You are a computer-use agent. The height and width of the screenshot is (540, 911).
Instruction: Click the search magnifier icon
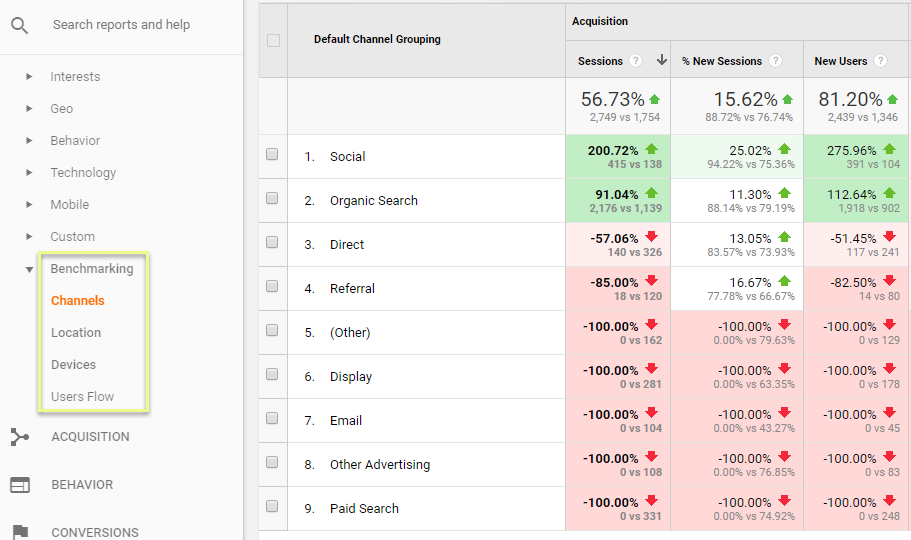(19, 26)
